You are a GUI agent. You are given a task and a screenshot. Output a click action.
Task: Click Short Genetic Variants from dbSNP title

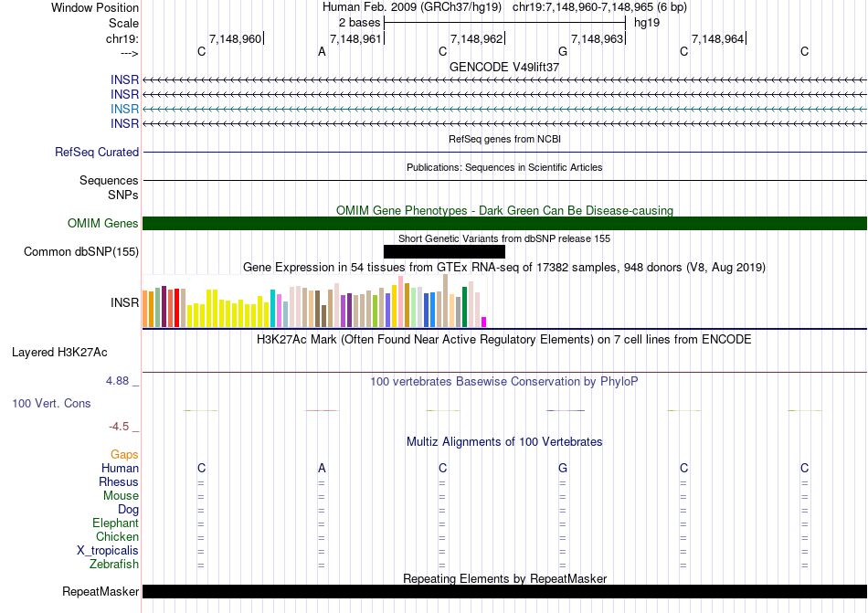[504, 238]
